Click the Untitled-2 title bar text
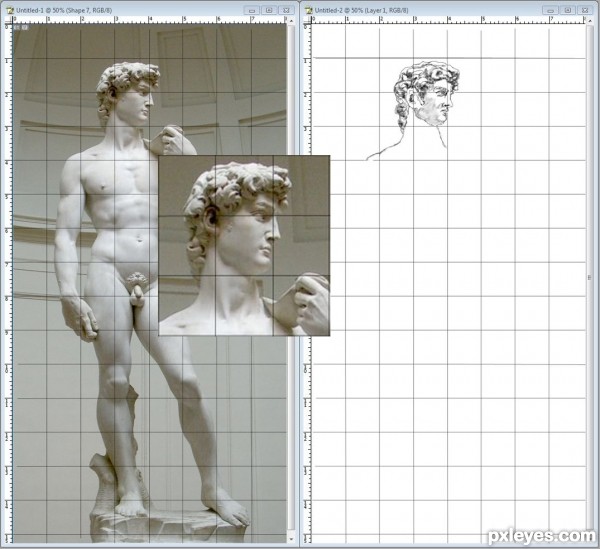Image resolution: width=600 pixels, height=549 pixels. [x=361, y=10]
